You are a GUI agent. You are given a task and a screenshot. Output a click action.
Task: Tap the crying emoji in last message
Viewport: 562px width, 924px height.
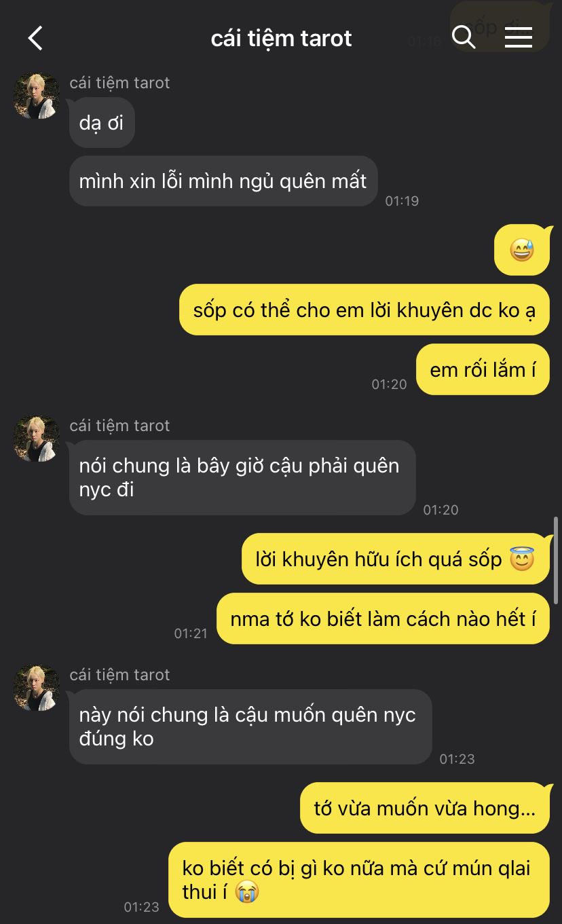247,891
